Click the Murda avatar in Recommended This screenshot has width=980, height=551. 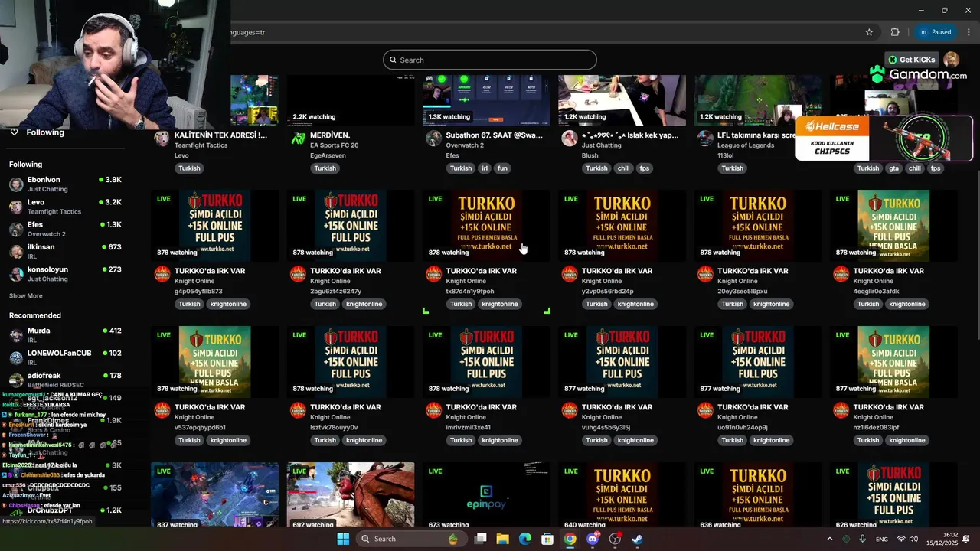16,335
